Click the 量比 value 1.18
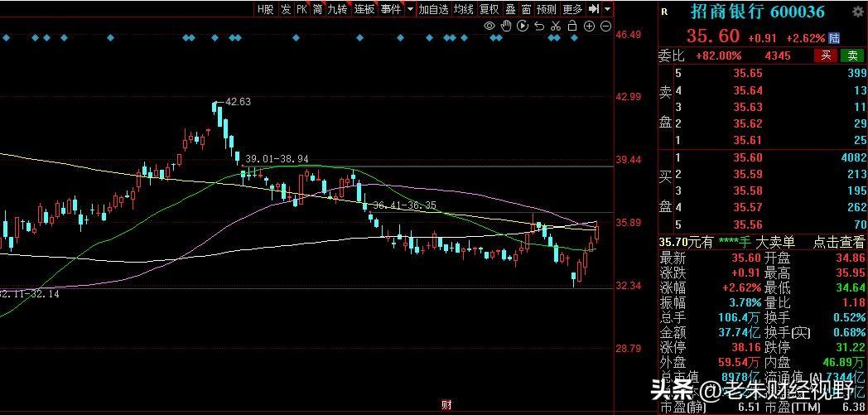 (x=856, y=302)
